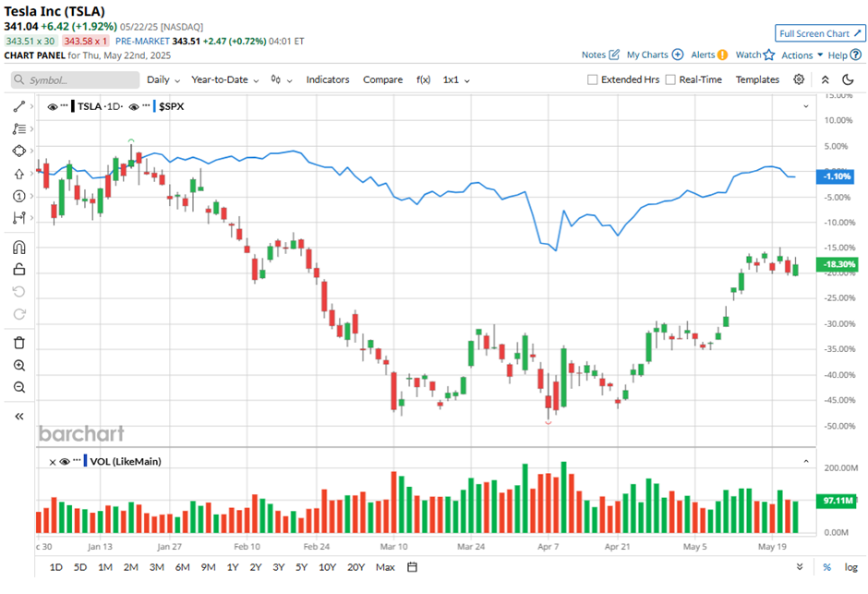Focus the Symbol search field
Image resolution: width=868 pixels, height=594 pixels.
pyautogui.click(x=76, y=79)
